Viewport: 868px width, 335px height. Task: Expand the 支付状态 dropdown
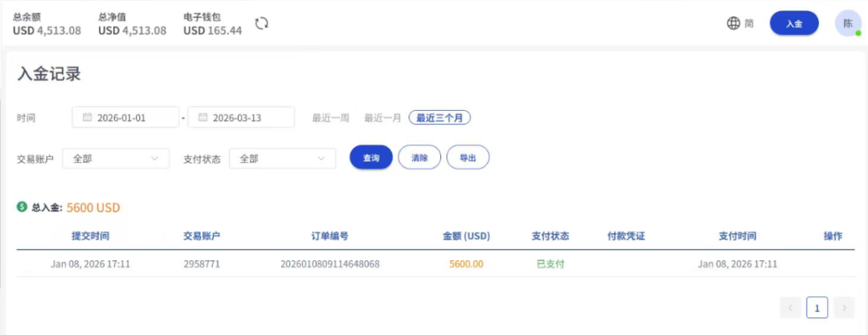point(282,159)
